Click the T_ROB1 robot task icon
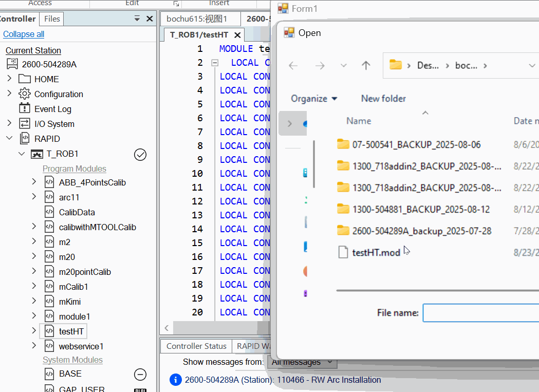 pyautogui.click(x=37, y=154)
